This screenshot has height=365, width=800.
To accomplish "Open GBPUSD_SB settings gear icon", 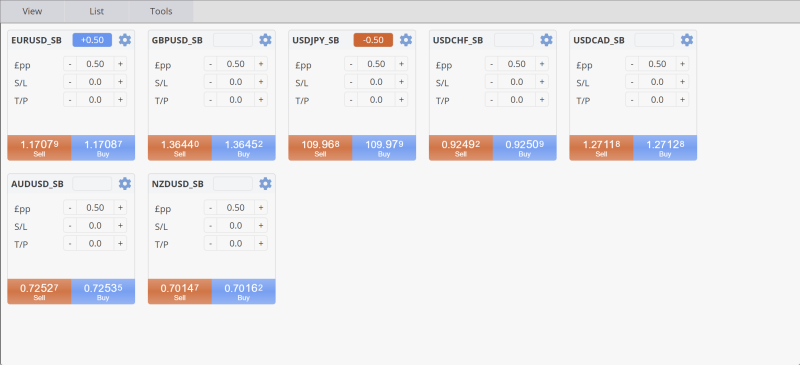I will pyautogui.click(x=265, y=40).
